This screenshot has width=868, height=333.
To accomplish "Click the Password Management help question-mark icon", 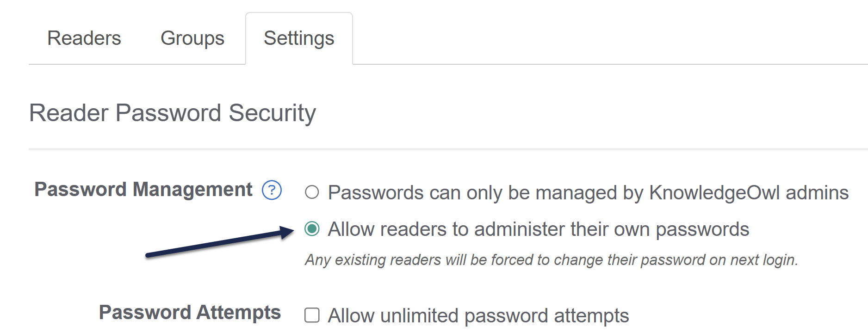I will [x=272, y=190].
